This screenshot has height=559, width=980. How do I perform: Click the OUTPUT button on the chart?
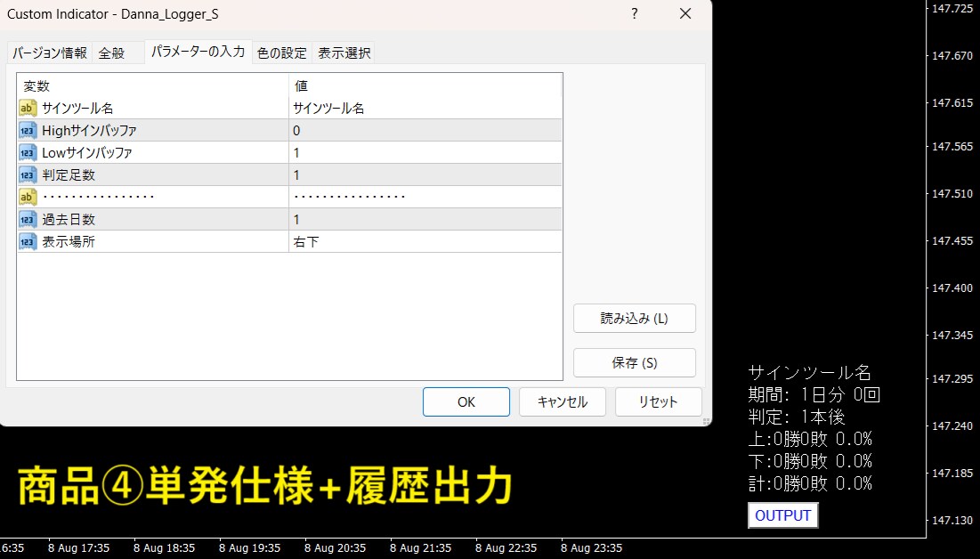pos(783,516)
